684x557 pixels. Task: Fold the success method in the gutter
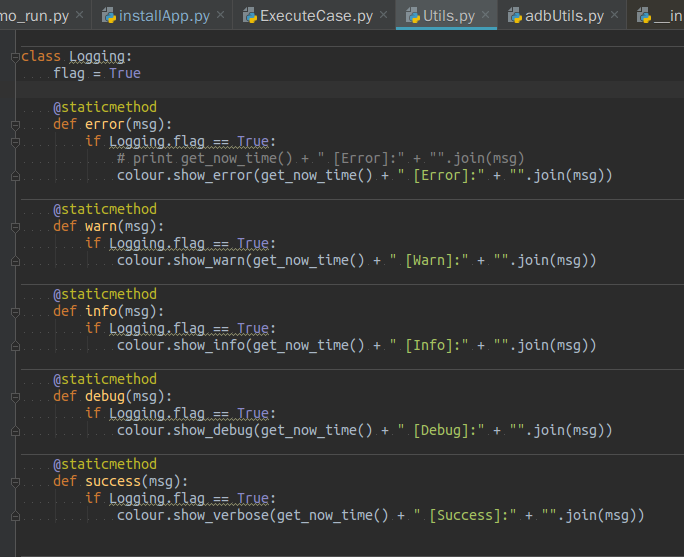(15, 482)
